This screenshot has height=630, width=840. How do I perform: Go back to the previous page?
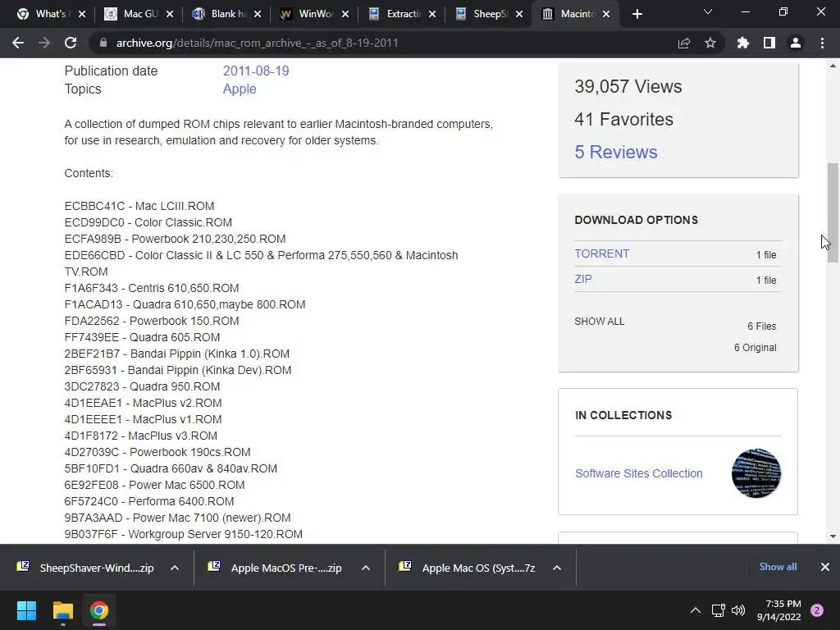(18, 43)
